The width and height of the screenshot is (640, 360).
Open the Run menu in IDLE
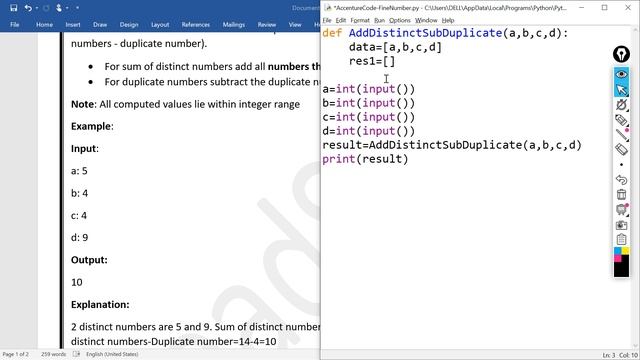point(379,20)
